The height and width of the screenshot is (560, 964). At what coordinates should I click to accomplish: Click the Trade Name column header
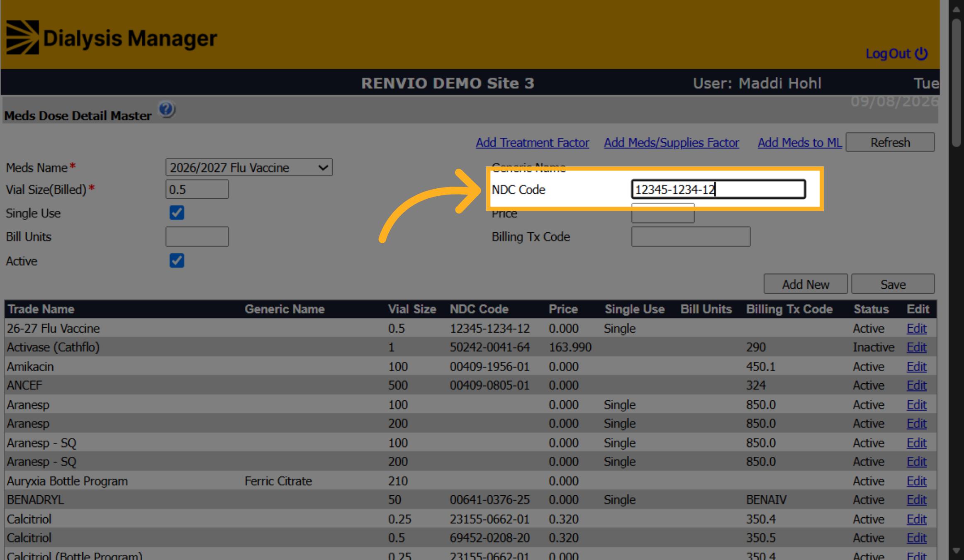click(41, 309)
